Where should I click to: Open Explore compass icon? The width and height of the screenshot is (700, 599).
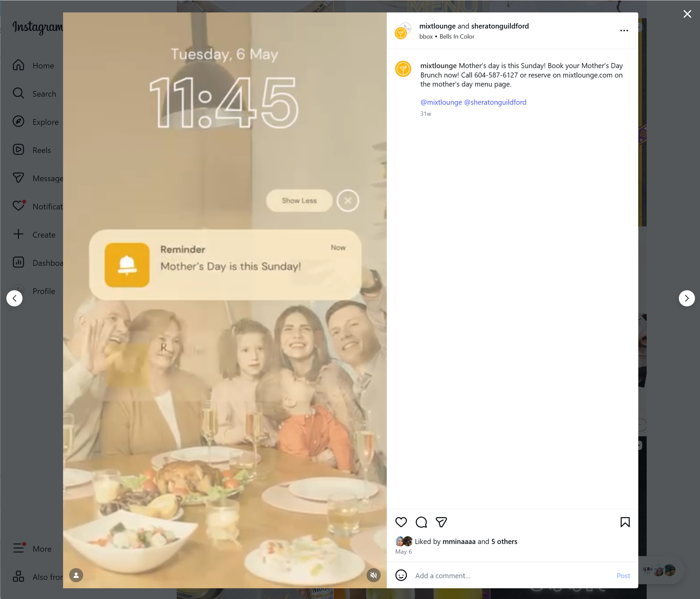18,122
